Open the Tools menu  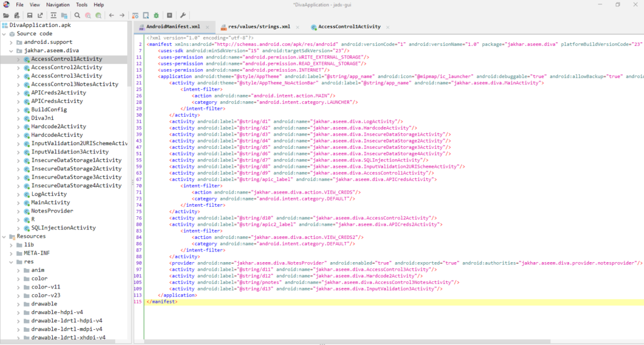(x=82, y=5)
